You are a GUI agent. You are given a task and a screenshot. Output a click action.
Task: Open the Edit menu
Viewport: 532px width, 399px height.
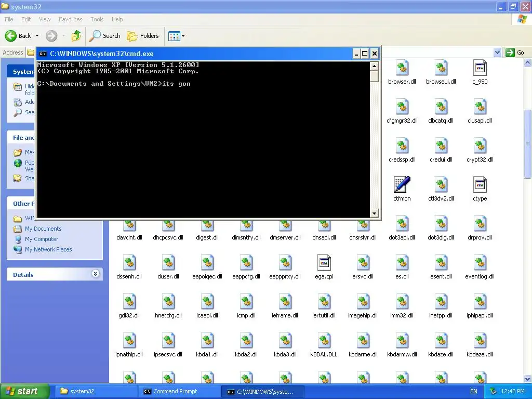[26, 19]
